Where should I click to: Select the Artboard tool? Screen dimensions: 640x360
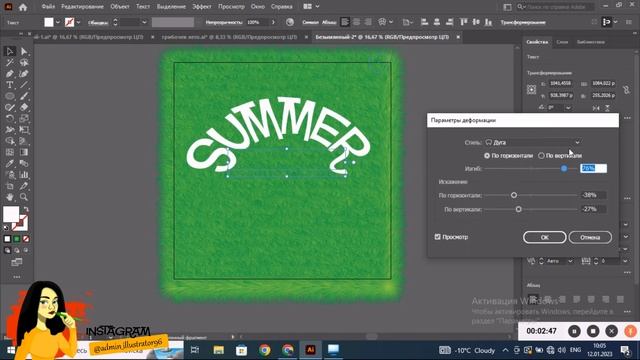click(x=10, y=186)
